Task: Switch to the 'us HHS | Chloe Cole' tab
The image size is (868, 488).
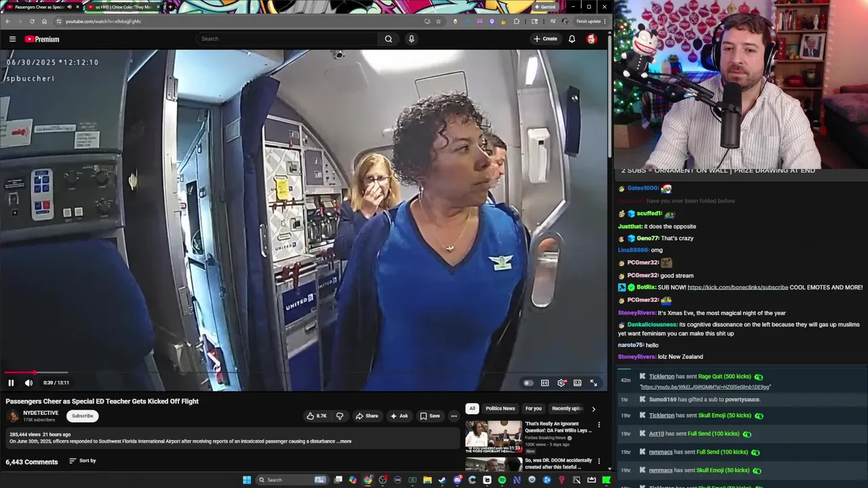Action: point(122,7)
